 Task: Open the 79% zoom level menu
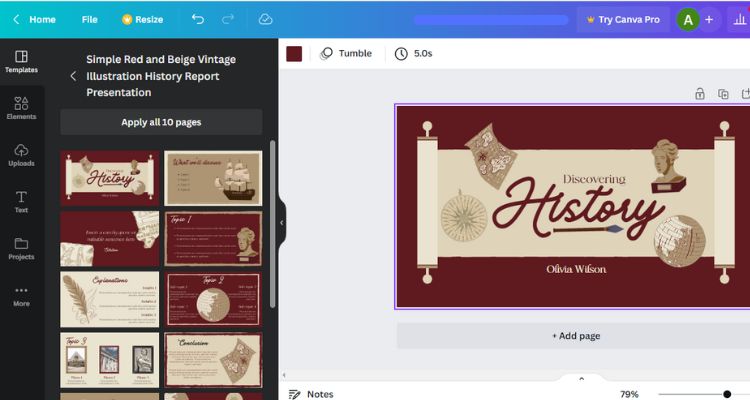(x=629, y=394)
